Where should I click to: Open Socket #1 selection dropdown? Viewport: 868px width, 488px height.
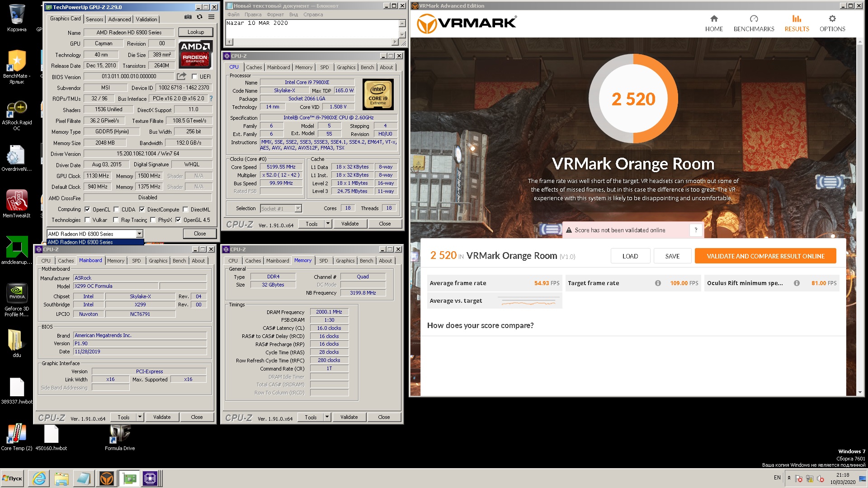298,208
